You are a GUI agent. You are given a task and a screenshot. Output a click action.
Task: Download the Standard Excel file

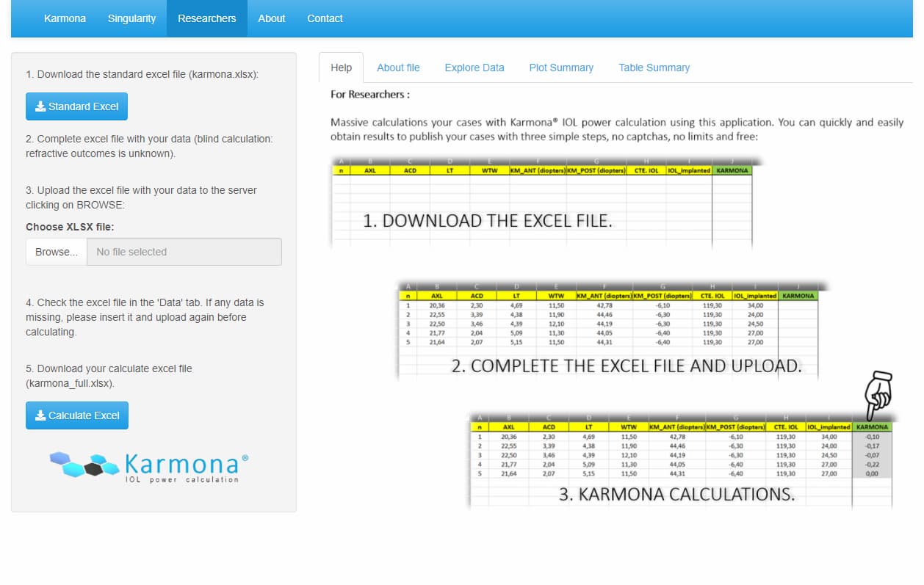click(76, 106)
